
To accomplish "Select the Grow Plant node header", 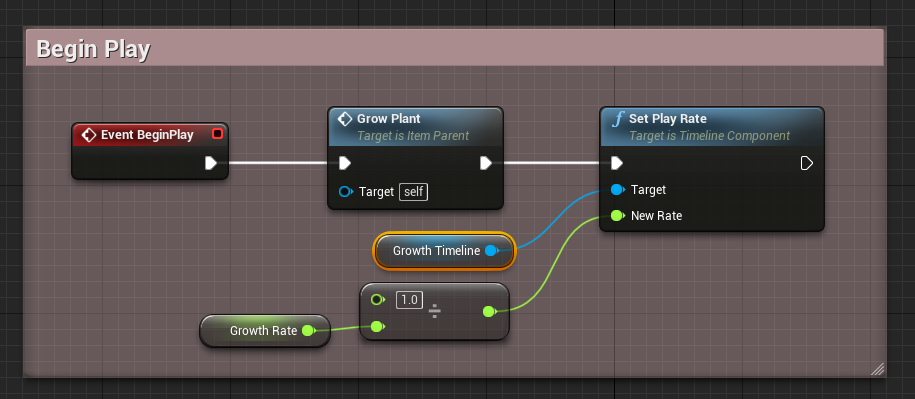I will point(415,126).
